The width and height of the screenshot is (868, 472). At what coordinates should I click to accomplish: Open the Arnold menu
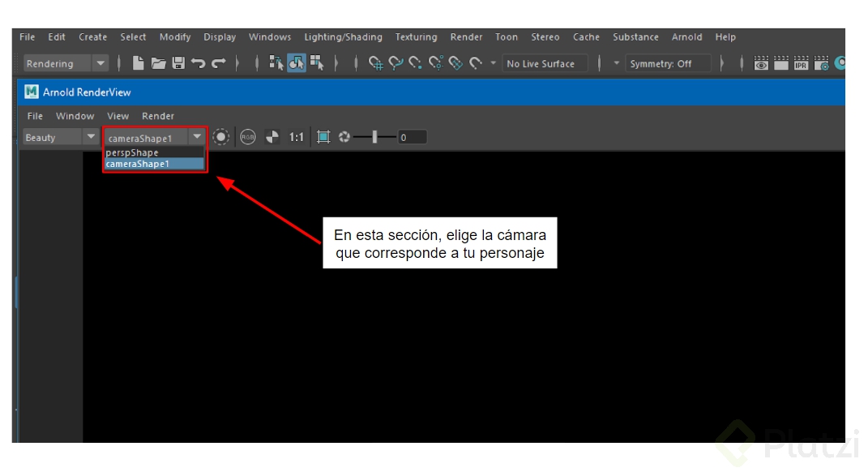coord(686,37)
